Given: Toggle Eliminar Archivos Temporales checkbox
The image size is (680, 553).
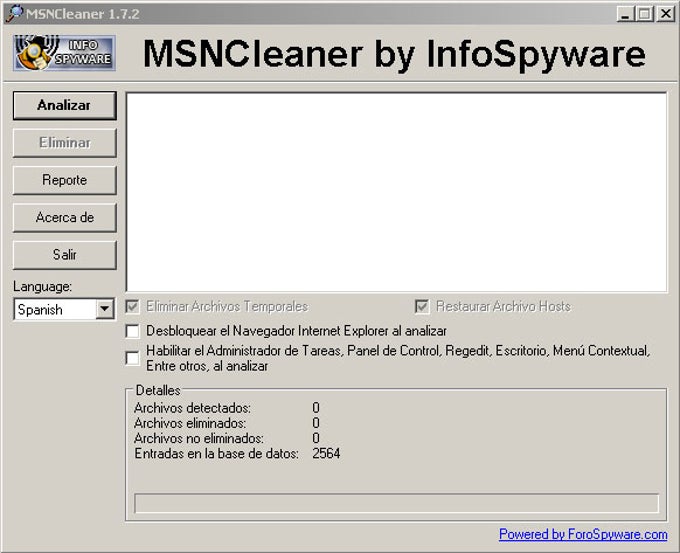Looking at the screenshot, I should click(132, 307).
